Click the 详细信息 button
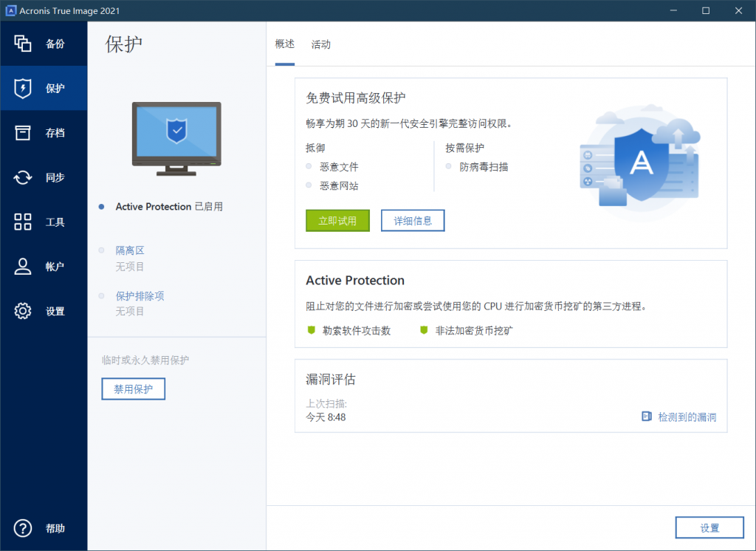756x551 pixels. pos(413,221)
